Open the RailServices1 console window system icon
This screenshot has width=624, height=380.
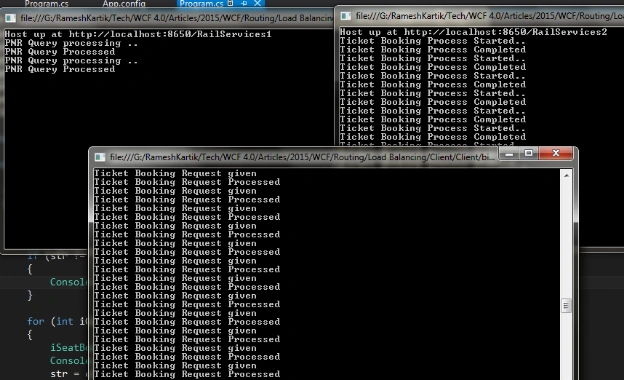[10, 18]
